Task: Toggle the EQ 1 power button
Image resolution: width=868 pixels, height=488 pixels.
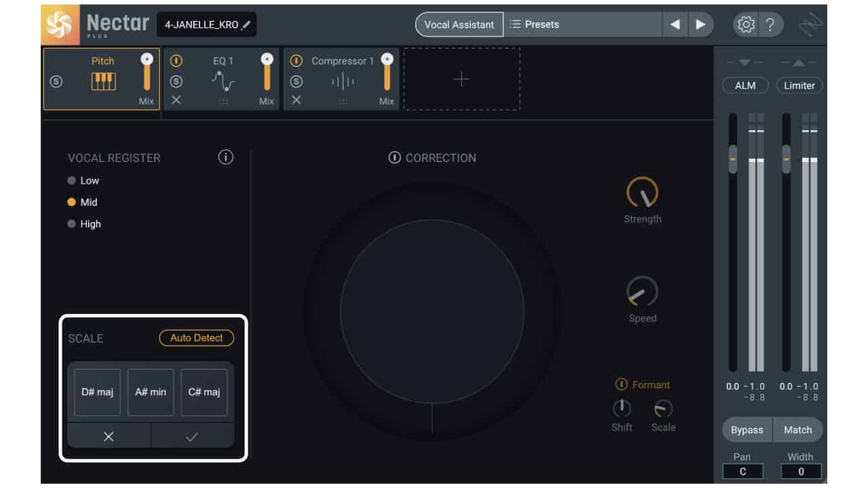Action: 176,60
